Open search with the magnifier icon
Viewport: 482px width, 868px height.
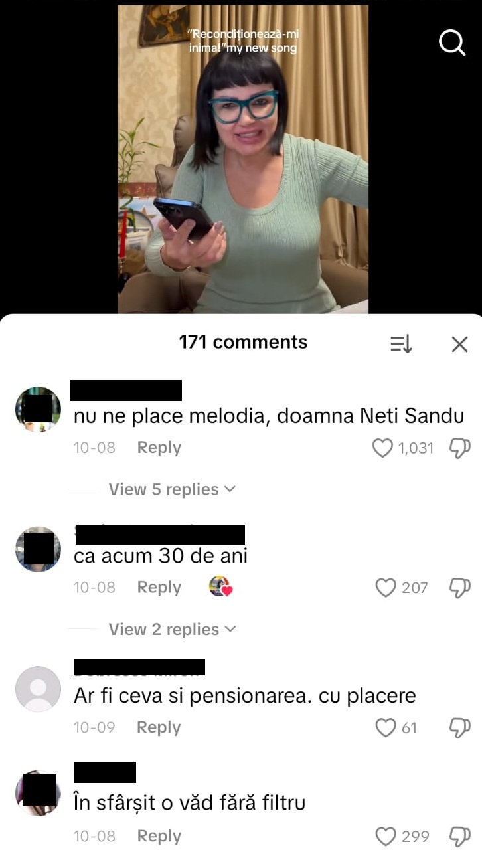(x=452, y=43)
